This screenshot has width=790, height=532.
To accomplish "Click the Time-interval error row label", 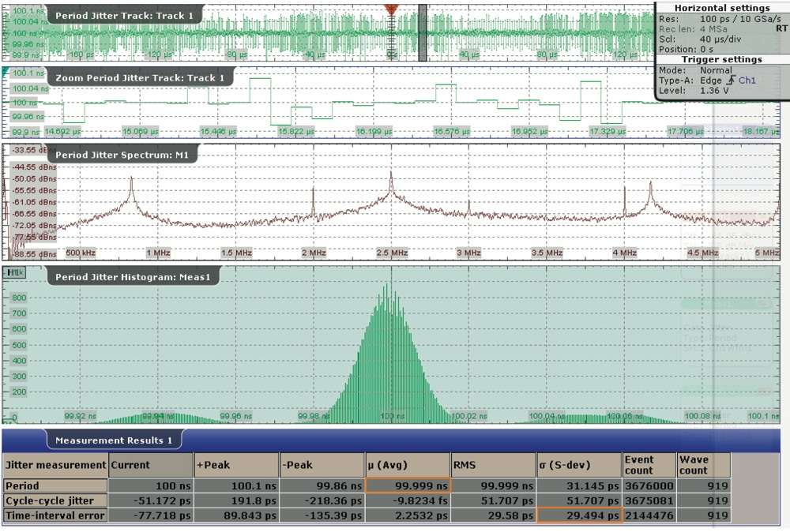I will coord(55,515).
